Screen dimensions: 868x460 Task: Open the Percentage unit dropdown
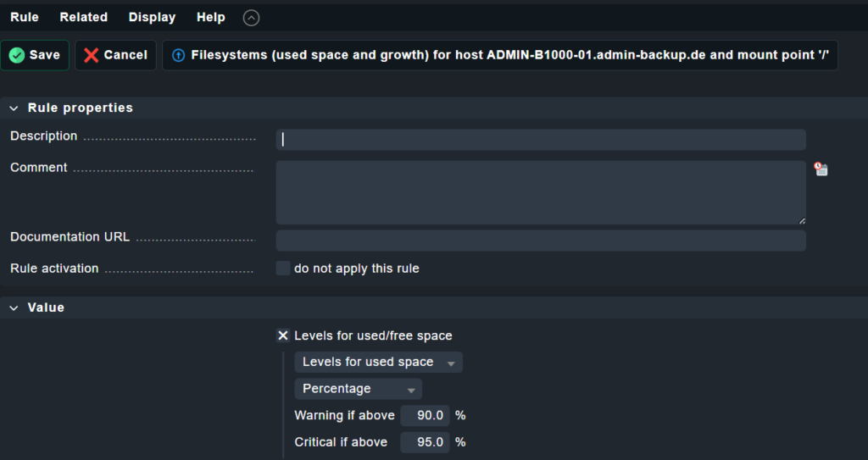(359, 389)
